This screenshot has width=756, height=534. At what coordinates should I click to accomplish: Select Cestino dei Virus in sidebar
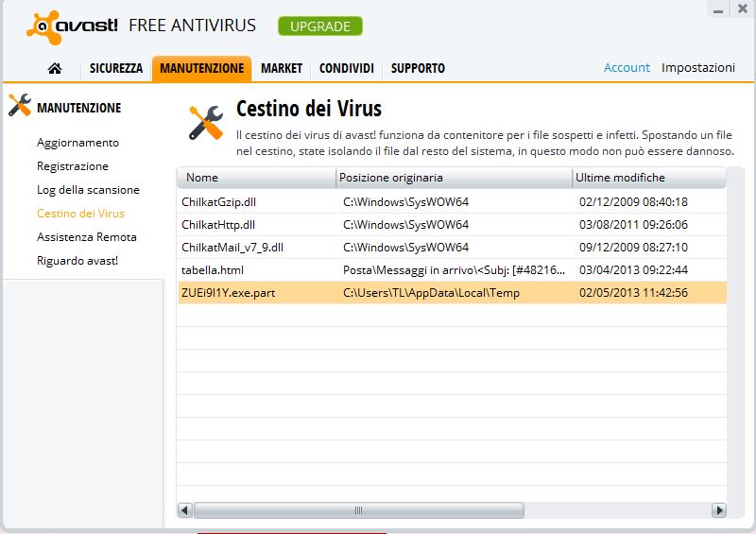(x=80, y=214)
